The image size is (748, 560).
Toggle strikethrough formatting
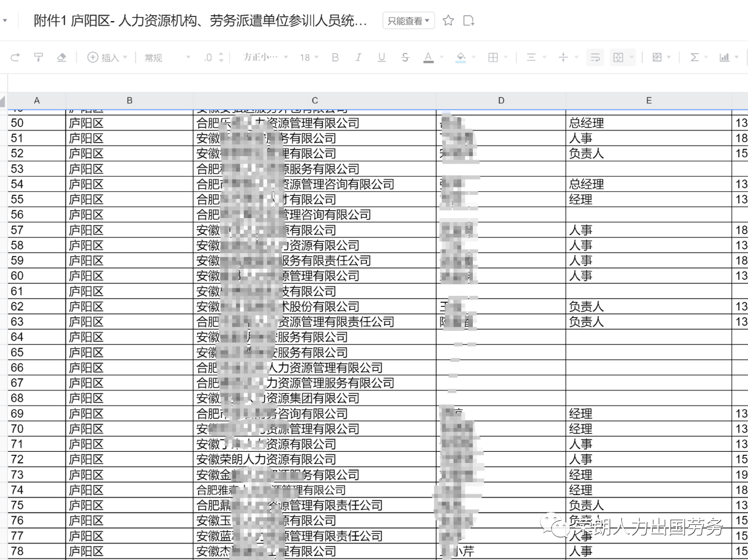pos(405,57)
